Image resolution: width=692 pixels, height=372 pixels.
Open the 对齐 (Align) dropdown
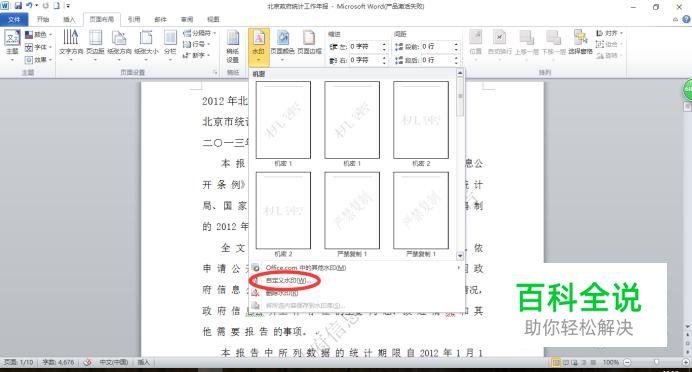(609, 33)
